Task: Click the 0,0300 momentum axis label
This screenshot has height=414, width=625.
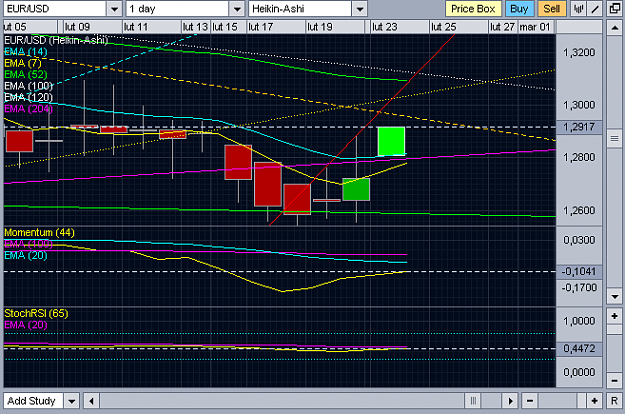Action: [579, 240]
